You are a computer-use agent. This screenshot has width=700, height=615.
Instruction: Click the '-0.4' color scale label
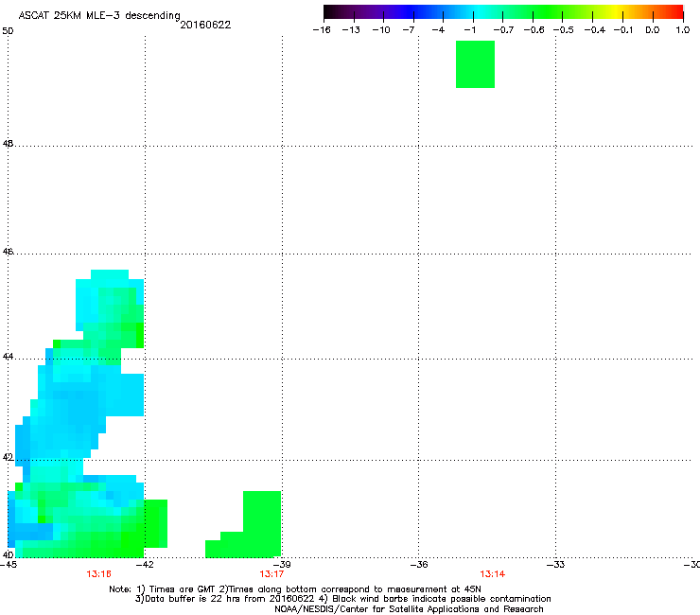click(595, 30)
